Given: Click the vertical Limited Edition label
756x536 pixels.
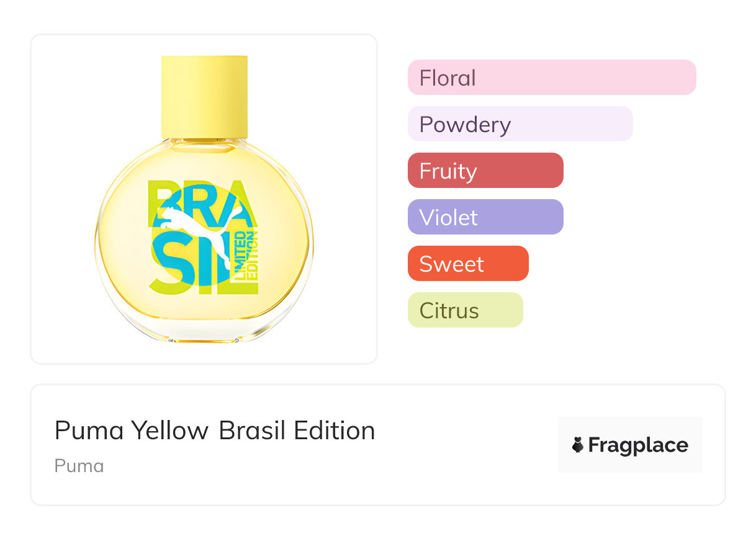Looking at the screenshot, I should (x=245, y=257).
